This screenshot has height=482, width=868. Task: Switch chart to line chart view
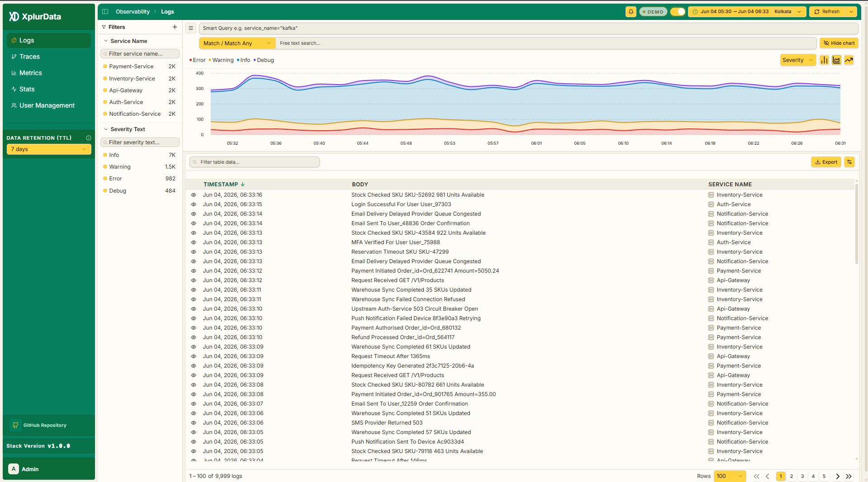click(x=849, y=60)
